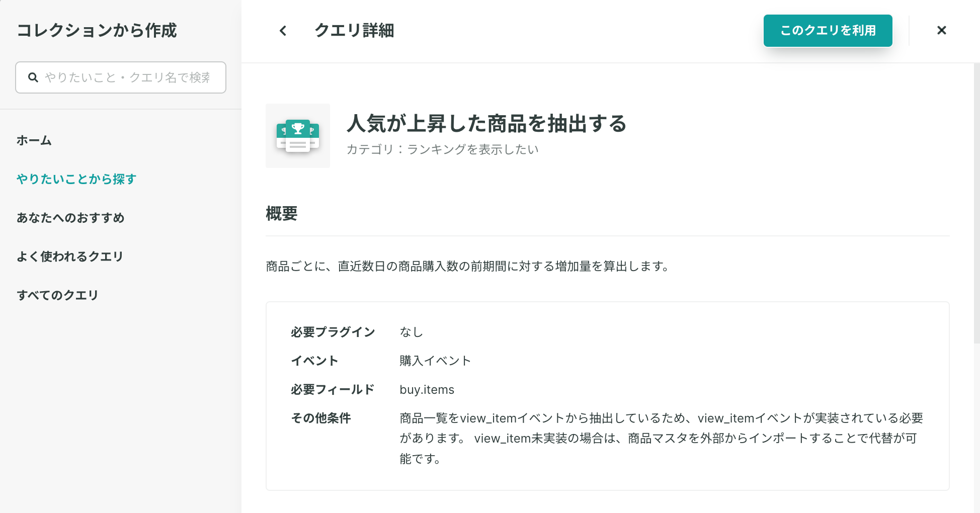Open あなたへのおすすめ section

70,218
